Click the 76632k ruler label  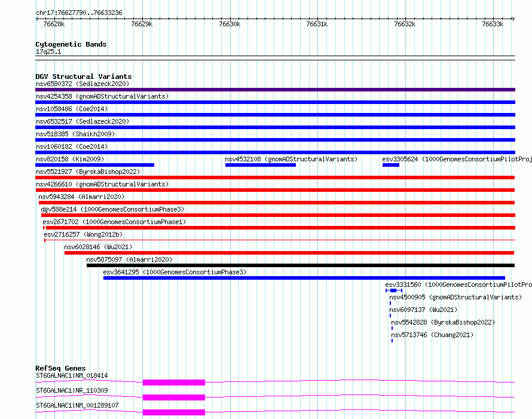coord(405,24)
